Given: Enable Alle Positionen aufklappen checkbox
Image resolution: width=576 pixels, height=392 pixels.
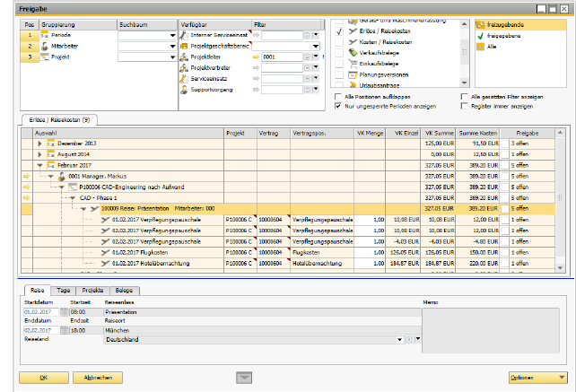Looking at the screenshot, I should click(338, 96).
